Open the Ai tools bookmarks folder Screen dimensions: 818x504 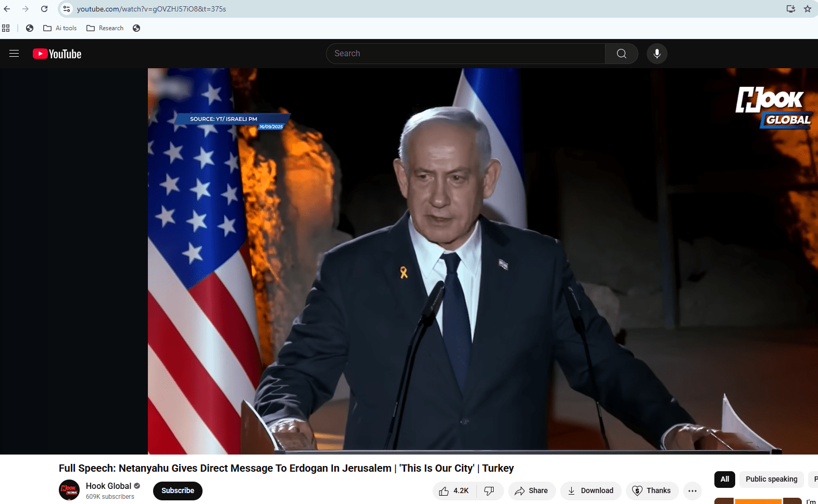click(60, 28)
